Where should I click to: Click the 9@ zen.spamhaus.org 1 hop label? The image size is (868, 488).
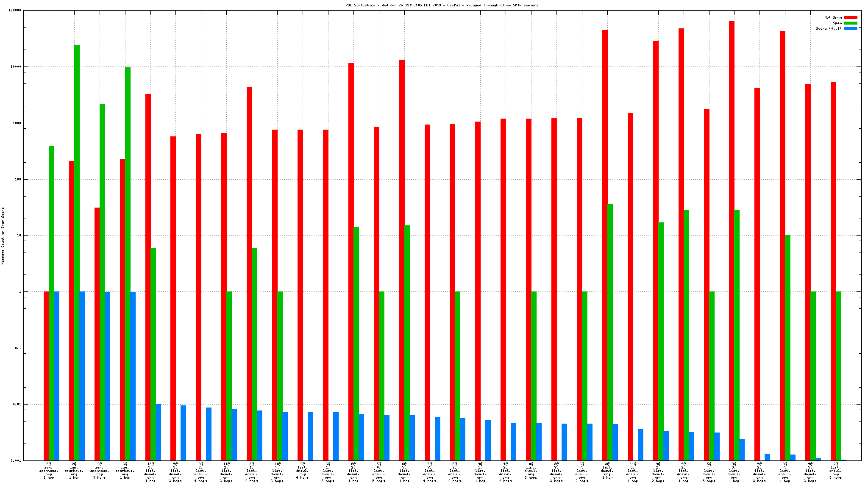tap(49, 471)
